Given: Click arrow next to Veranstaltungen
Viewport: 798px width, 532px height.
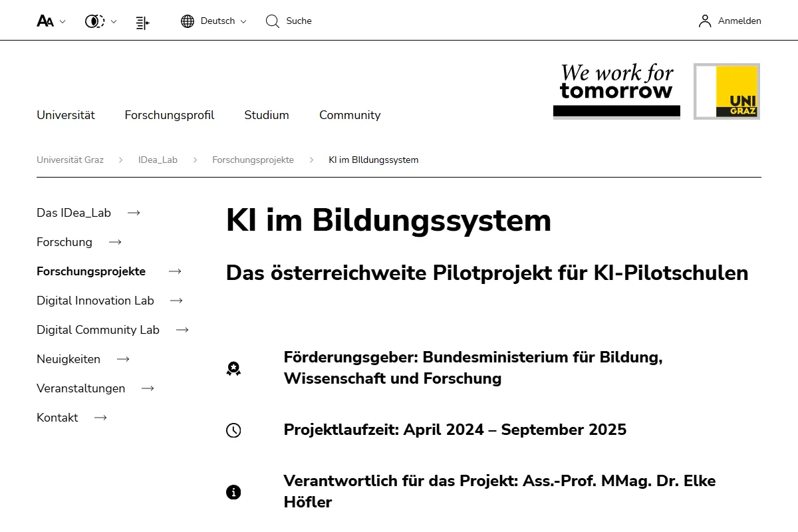Looking at the screenshot, I should click(x=148, y=388).
